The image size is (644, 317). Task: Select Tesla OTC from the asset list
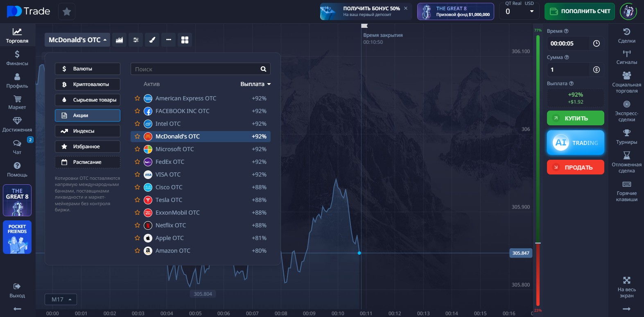pos(201,200)
